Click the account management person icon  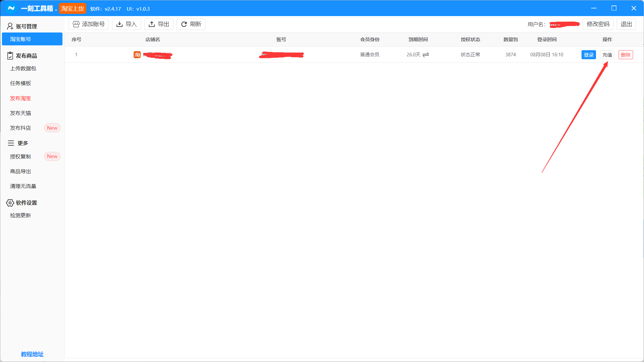tap(10, 26)
